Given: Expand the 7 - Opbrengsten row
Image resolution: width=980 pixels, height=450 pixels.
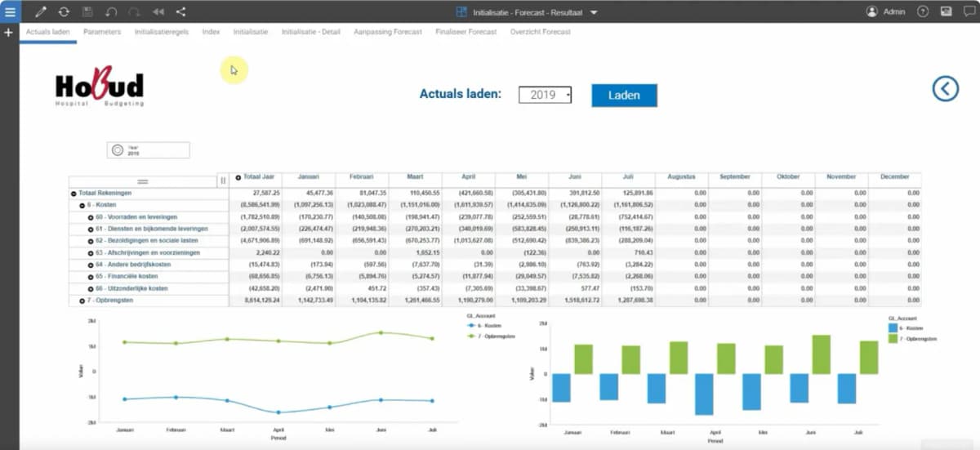Looking at the screenshot, I should tap(82, 301).
